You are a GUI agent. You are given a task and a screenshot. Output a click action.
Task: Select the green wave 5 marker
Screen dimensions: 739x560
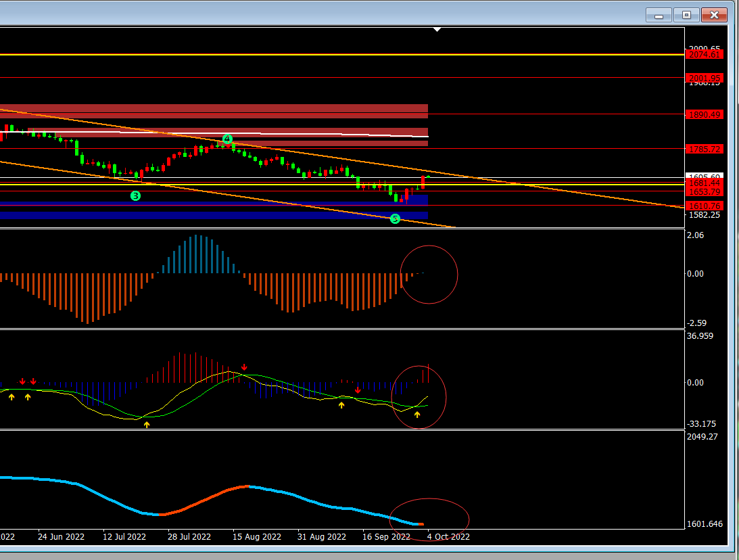point(396,218)
